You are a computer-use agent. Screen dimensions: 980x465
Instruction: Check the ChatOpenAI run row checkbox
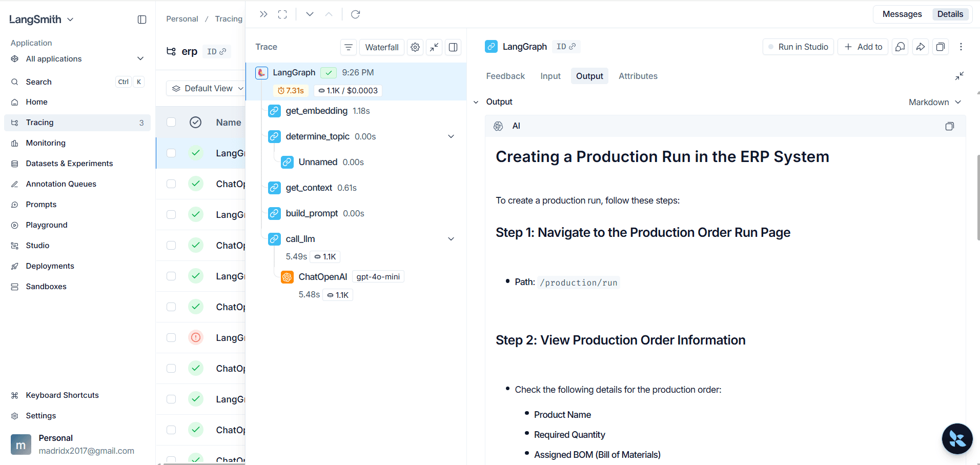171,184
